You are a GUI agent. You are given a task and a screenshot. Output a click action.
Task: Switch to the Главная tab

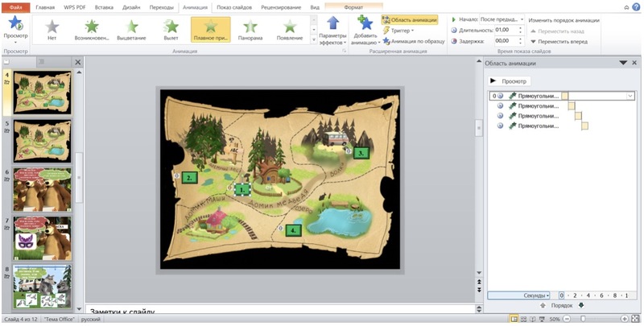click(x=45, y=7)
